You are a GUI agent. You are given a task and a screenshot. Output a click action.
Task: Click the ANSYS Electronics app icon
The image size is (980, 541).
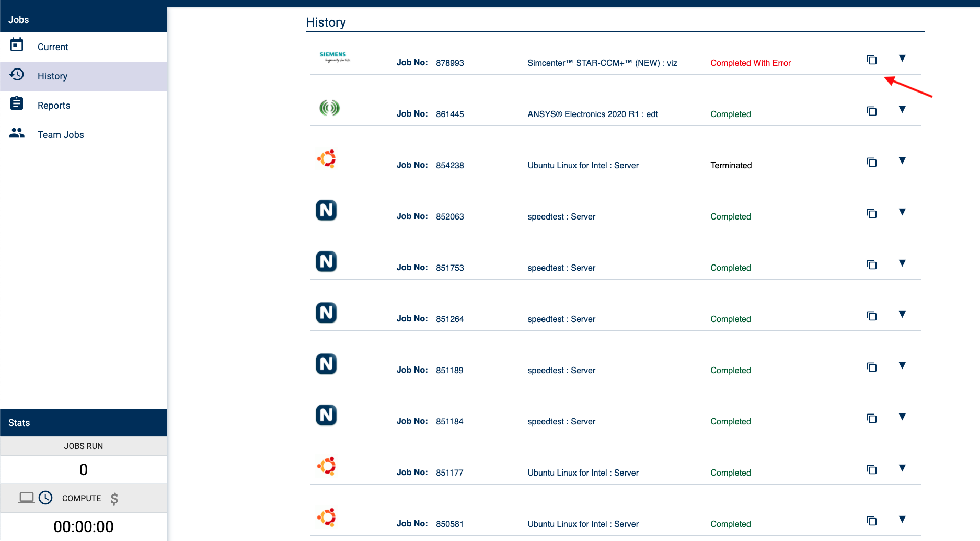pos(329,108)
